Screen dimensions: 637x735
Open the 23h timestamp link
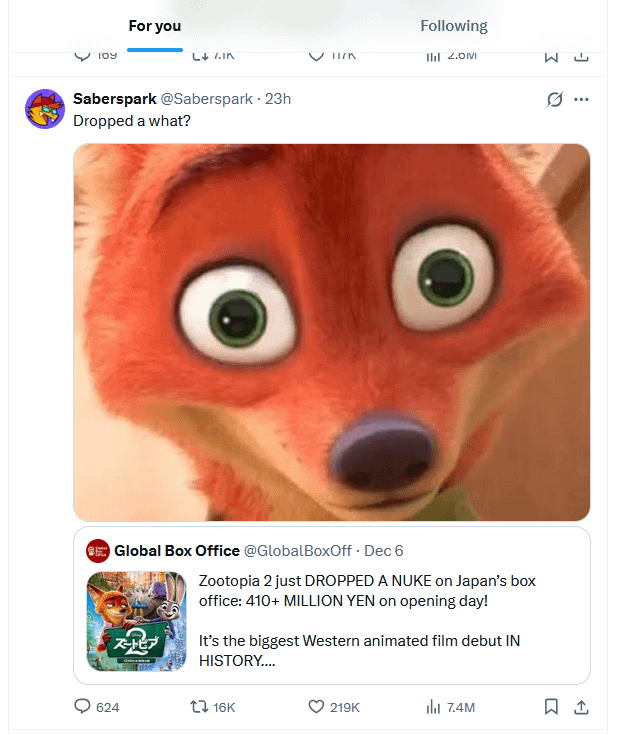[x=277, y=99]
